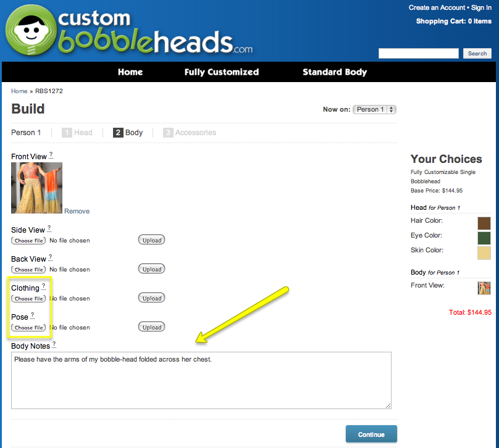
Task: Click help question mark beside Back View
Action: coord(51,258)
